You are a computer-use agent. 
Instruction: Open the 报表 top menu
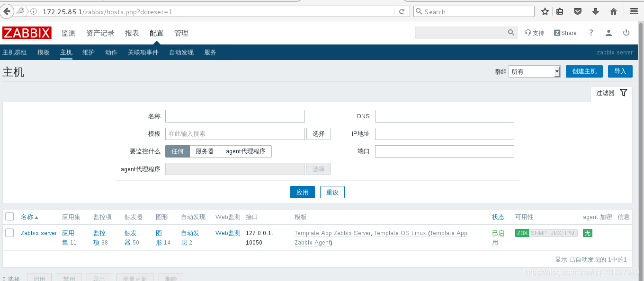point(132,33)
